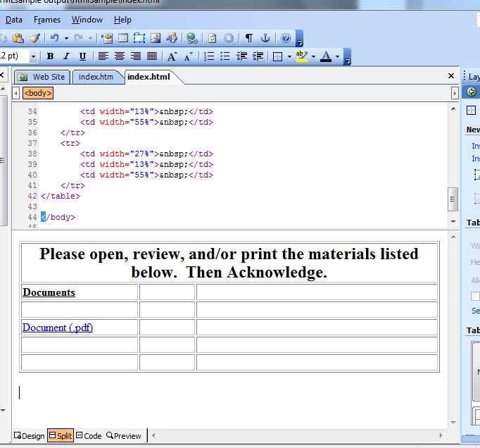
Task: Click line 42 </table> in code
Action: pyautogui.click(x=61, y=196)
